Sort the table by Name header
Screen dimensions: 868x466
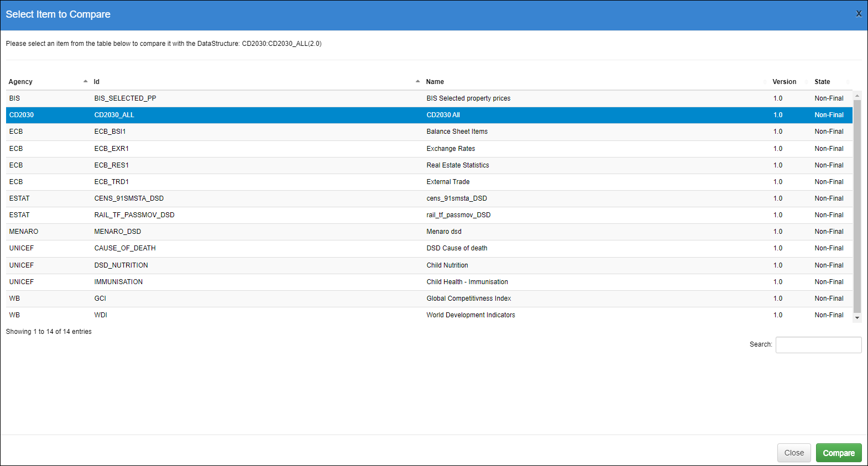click(x=435, y=82)
